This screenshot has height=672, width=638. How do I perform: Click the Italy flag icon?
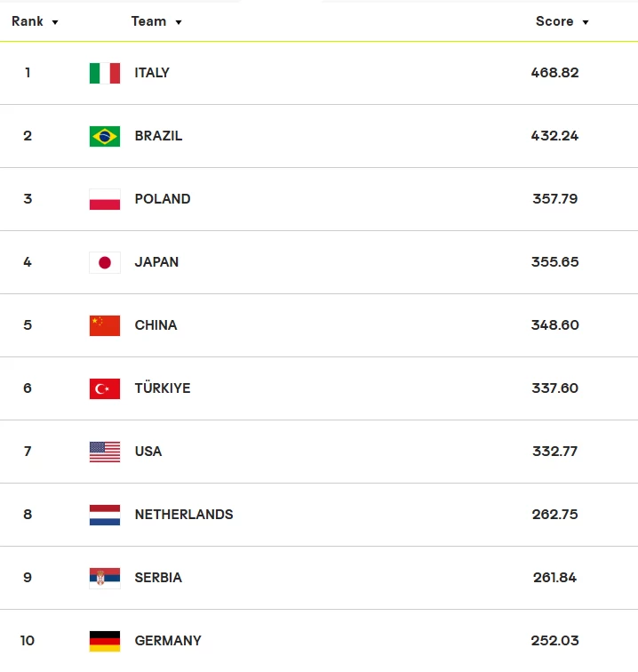point(105,73)
